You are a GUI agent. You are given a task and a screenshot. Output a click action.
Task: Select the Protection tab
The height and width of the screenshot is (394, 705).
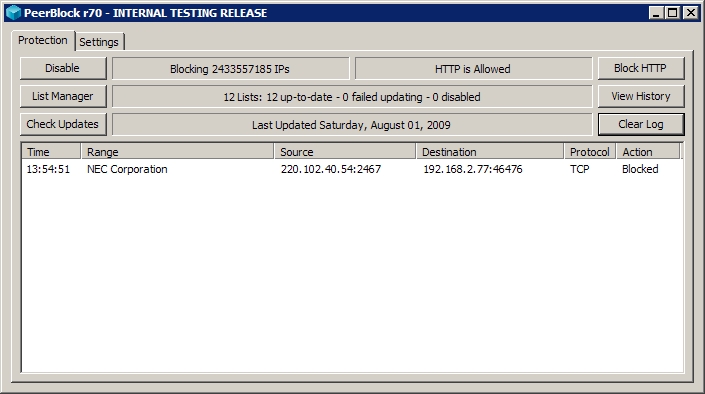point(43,40)
